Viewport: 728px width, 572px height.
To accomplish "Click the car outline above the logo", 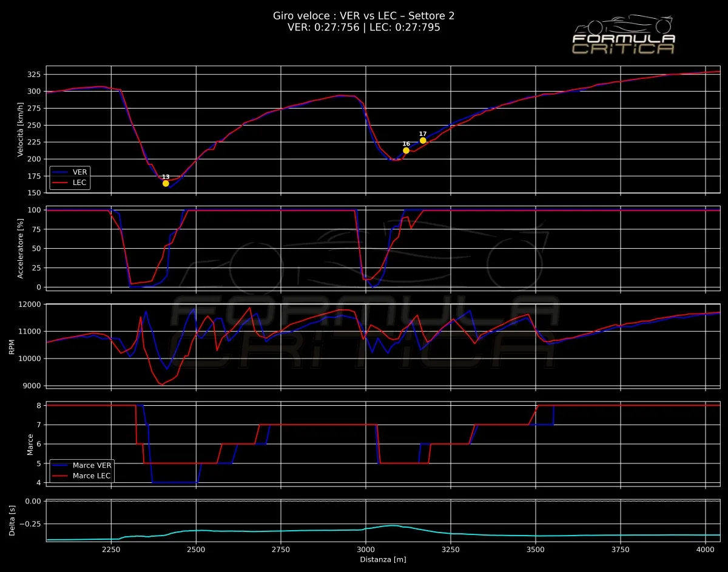I will pos(624,25).
